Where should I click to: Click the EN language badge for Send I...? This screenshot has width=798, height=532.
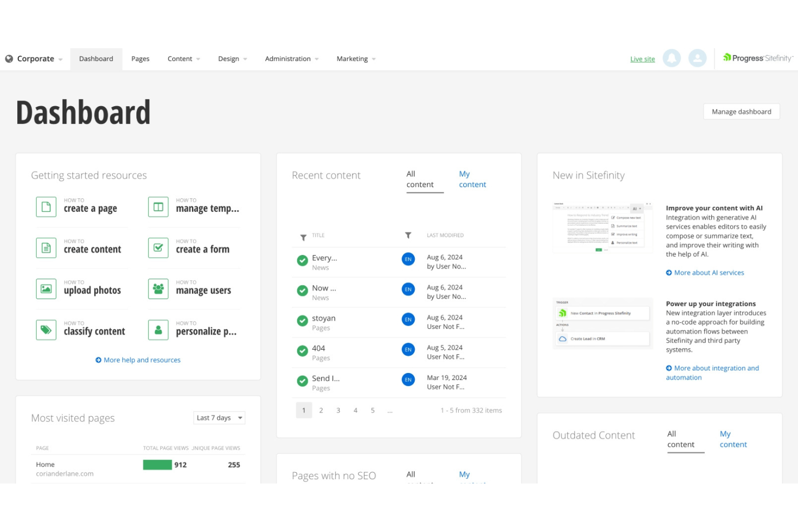click(408, 380)
